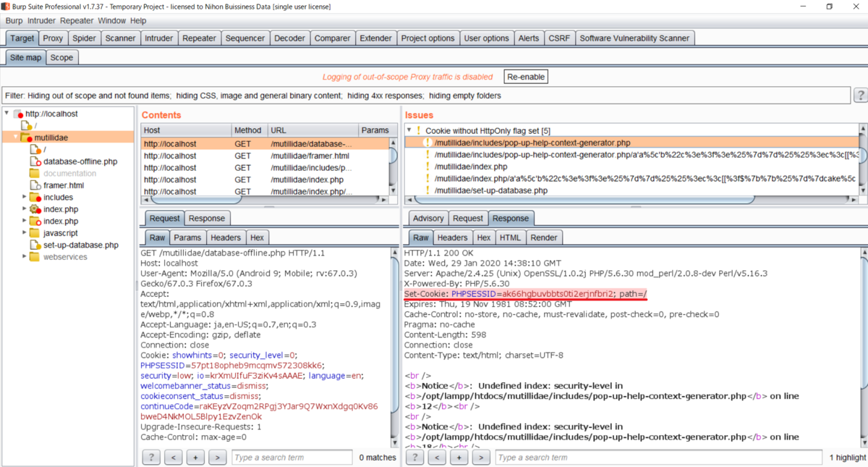
Task: Switch to the Repeater tab
Action: click(199, 38)
